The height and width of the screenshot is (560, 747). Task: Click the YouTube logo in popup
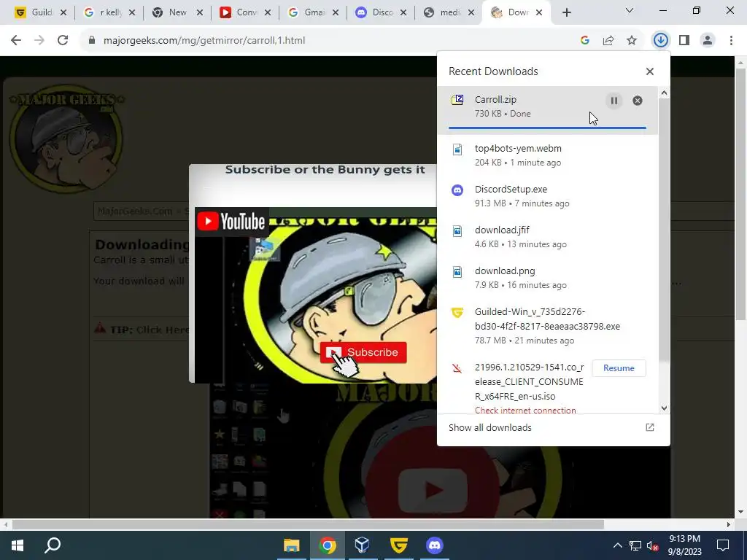[x=231, y=222]
